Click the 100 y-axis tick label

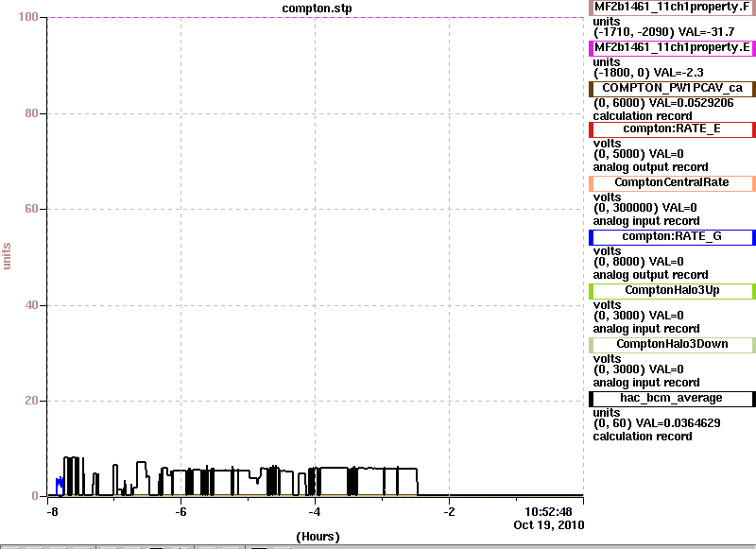click(28, 17)
